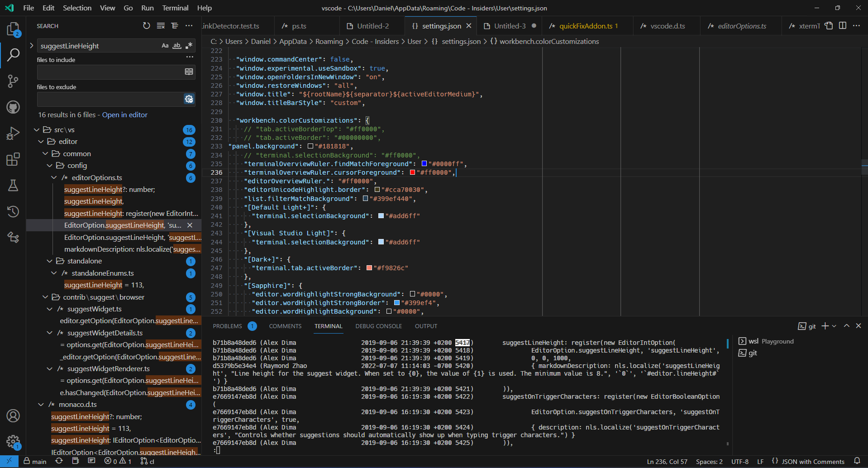Image resolution: width=868 pixels, height=468 pixels.
Task: Open the Testing view
Action: coord(13,185)
